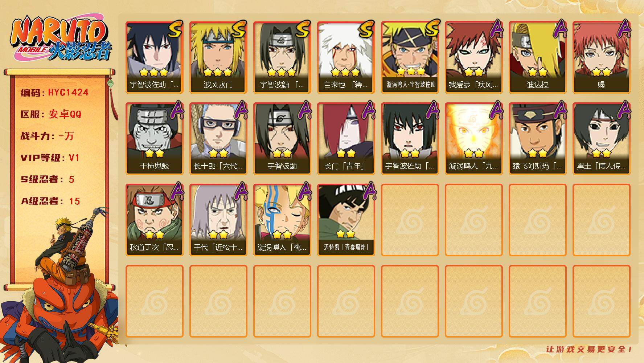Click the three stars on 自来也 card
644x363 pixels.
345,72
